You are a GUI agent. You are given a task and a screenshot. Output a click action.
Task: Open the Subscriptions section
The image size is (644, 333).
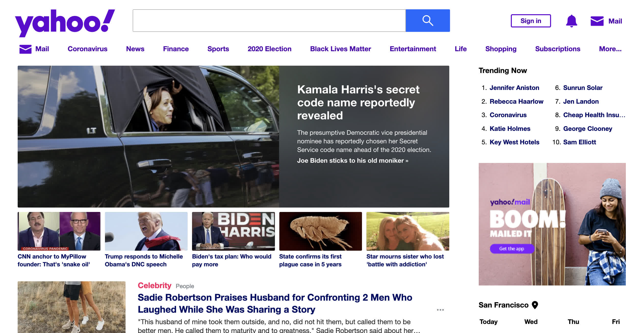[557, 49]
